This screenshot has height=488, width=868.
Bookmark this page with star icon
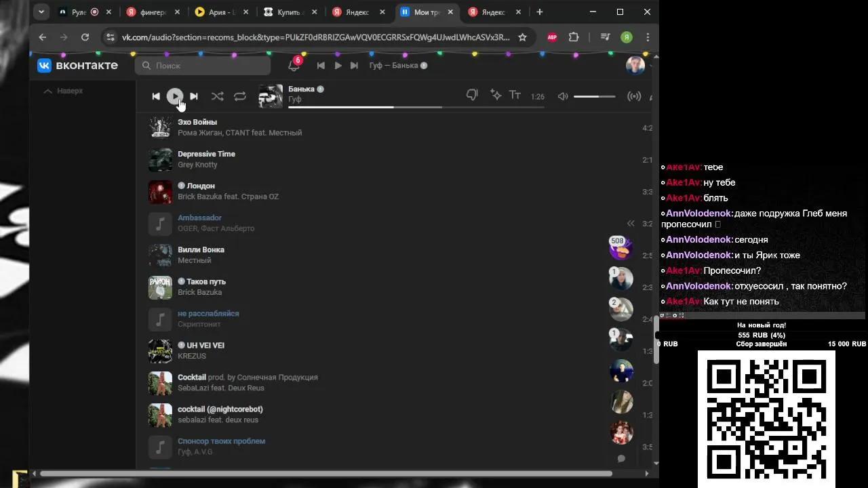pyautogui.click(x=522, y=37)
